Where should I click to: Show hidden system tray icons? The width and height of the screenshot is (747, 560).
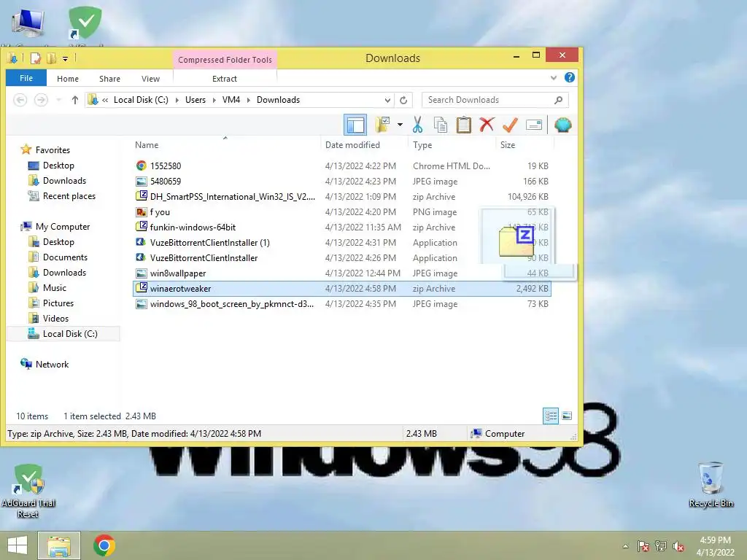click(625, 546)
